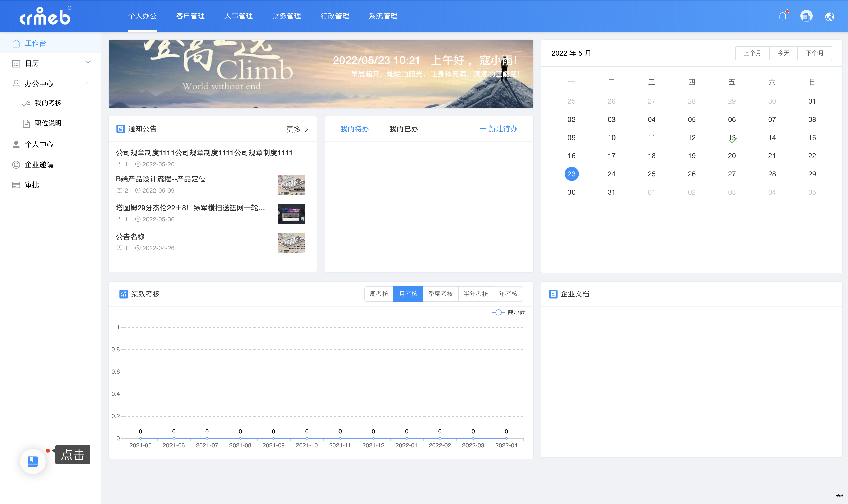
Task: Click the 办公中心 person icon
Action: point(16,84)
